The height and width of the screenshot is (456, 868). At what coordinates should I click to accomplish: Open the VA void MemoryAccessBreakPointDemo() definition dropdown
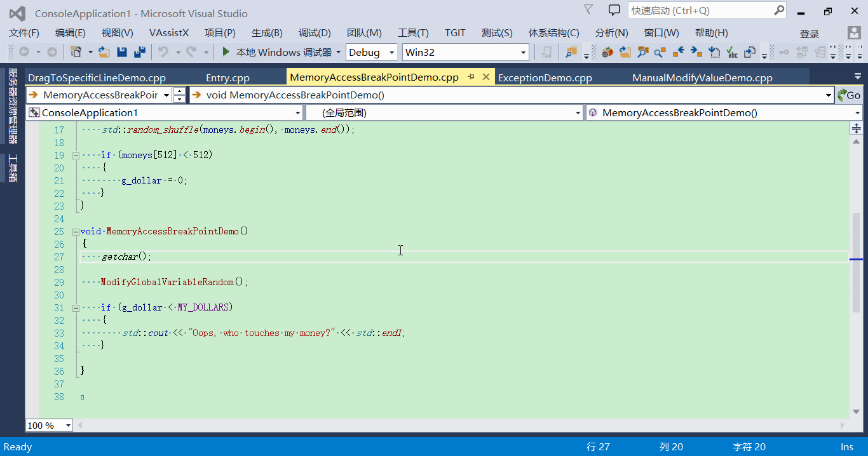(828, 95)
